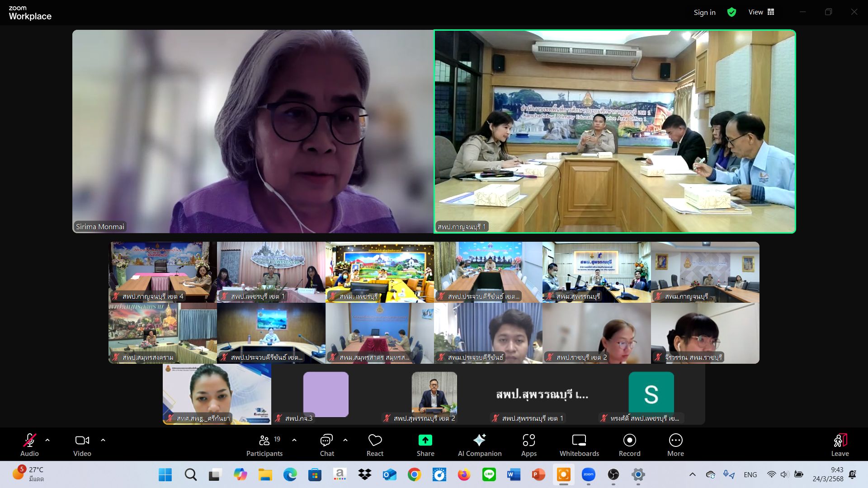Open the green encryption shield info
The height and width of the screenshot is (488, 868).
[731, 12]
